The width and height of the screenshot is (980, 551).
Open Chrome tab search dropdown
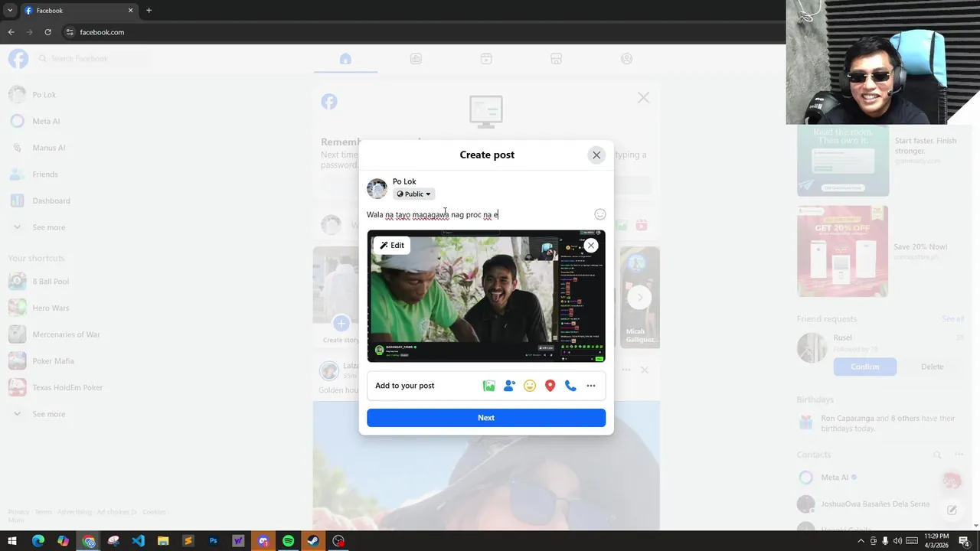click(9, 11)
